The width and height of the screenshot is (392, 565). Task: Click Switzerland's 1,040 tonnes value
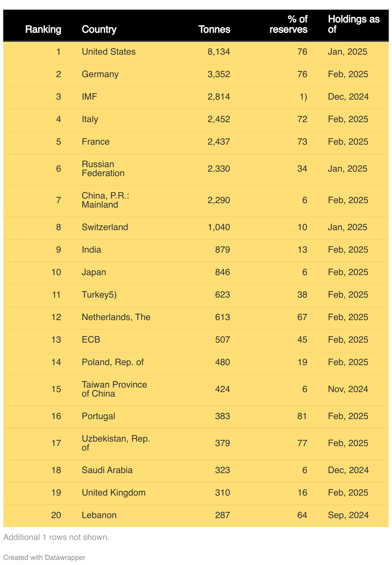click(x=219, y=227)
